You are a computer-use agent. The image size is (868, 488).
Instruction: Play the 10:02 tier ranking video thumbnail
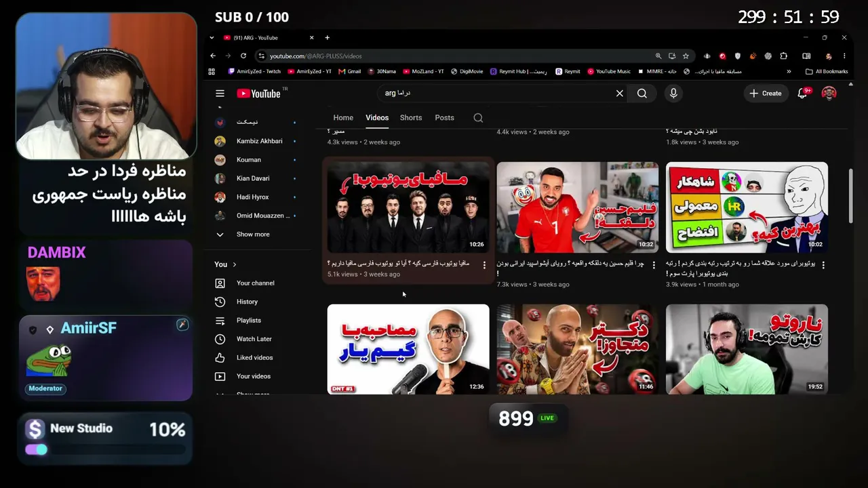747,207
